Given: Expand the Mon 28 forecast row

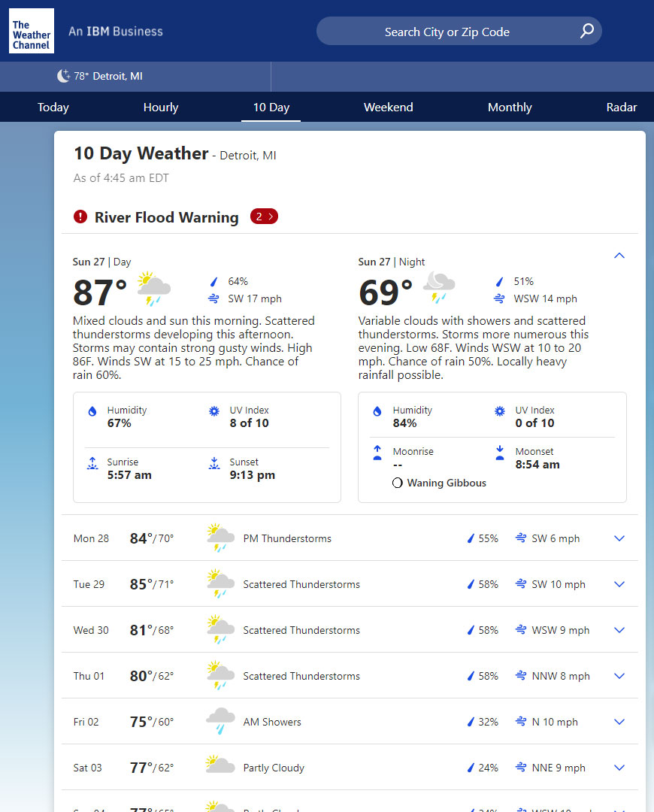Looking at the screenshot, I should 619,538.
